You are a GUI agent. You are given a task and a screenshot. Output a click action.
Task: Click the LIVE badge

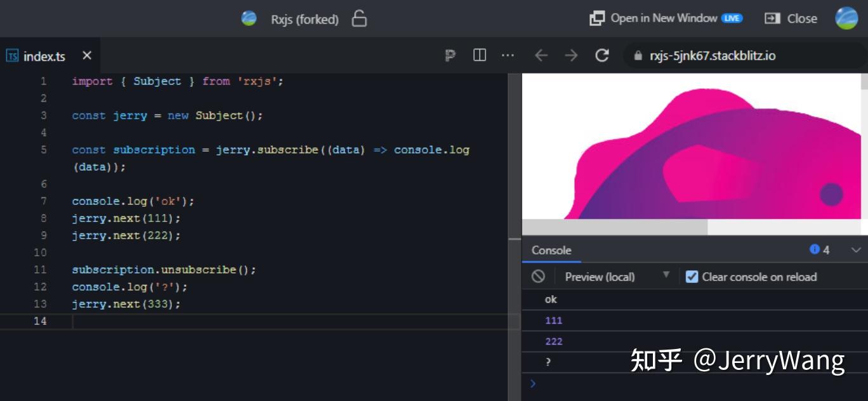click(732, 18)
